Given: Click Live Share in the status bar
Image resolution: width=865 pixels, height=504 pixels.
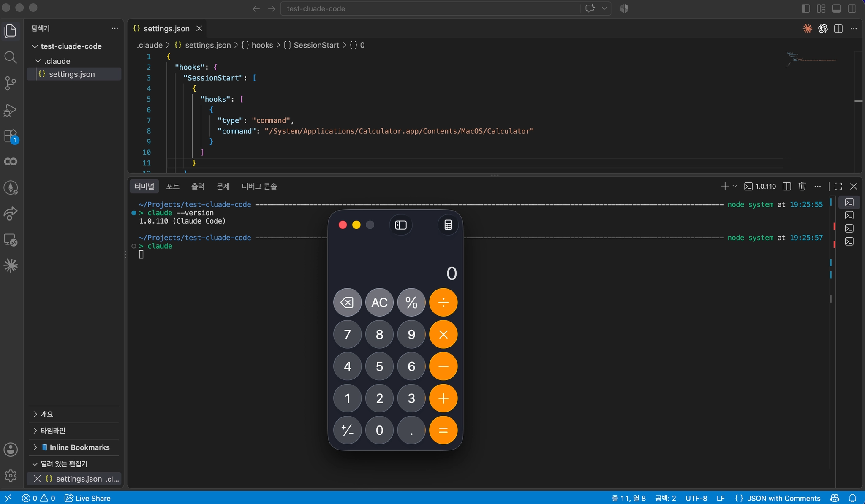Looking at the screenshot, I should [x=87, y=498].
